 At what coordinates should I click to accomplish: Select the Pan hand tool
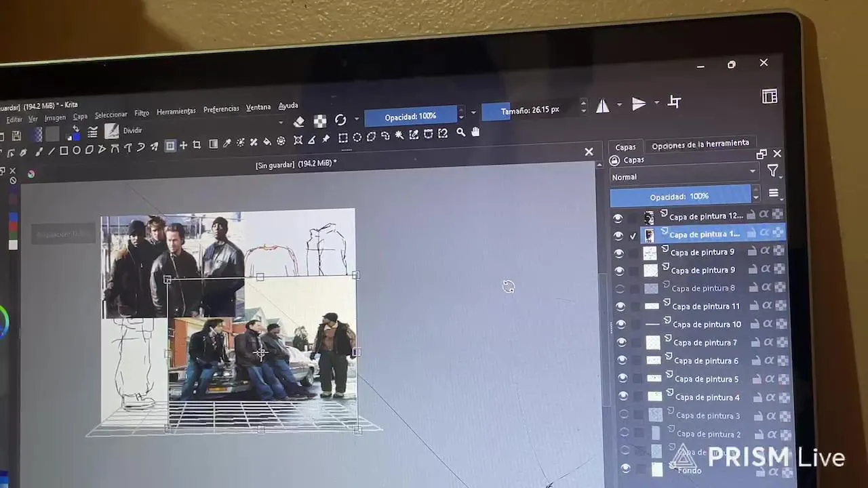pos(475,131)
